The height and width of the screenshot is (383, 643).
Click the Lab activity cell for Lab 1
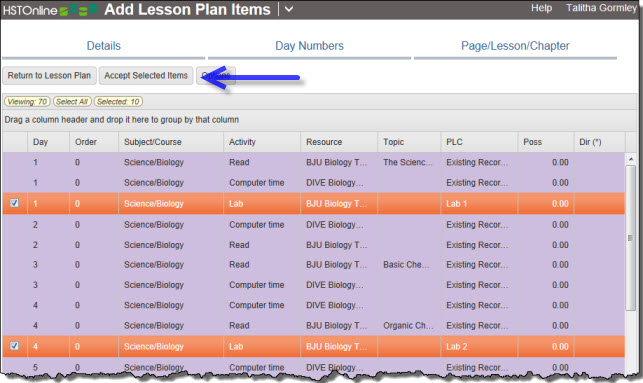(x=262, y=204)
